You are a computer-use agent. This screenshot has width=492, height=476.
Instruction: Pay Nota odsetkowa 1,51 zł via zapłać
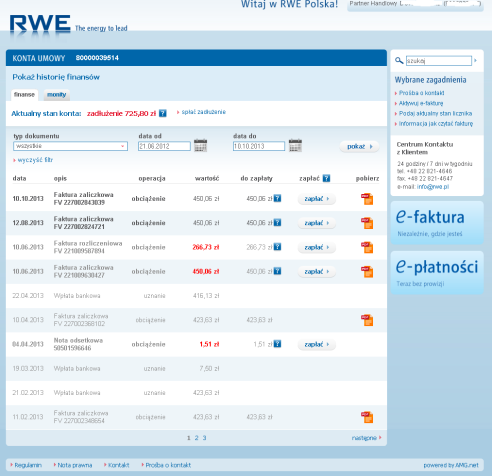pyautogui.click(x=317, y=344)
